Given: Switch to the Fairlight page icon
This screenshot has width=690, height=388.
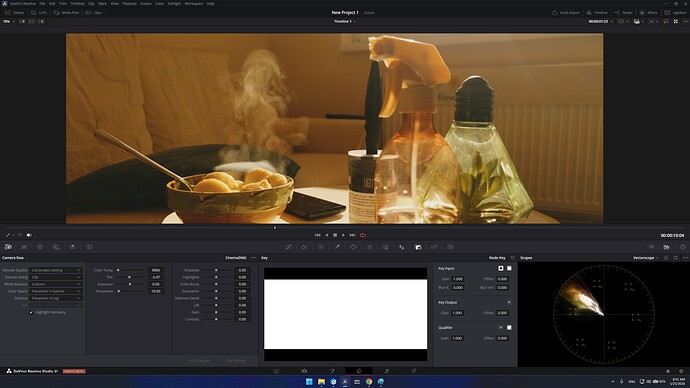Looking at the screenshot, I should click(386, 371).
